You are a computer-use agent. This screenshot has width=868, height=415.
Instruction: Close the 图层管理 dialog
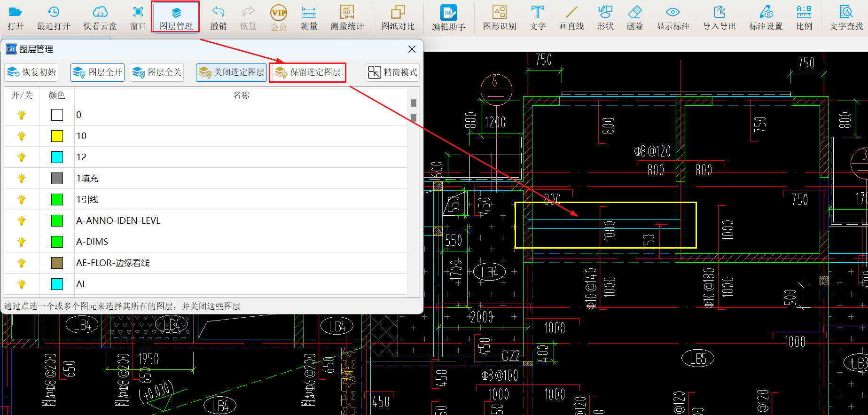point(412,49)
